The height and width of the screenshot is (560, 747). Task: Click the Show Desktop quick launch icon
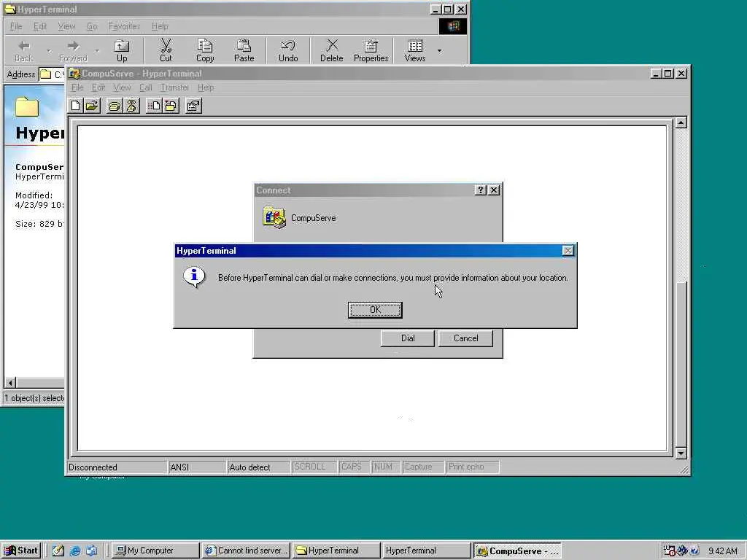point(58,551)
